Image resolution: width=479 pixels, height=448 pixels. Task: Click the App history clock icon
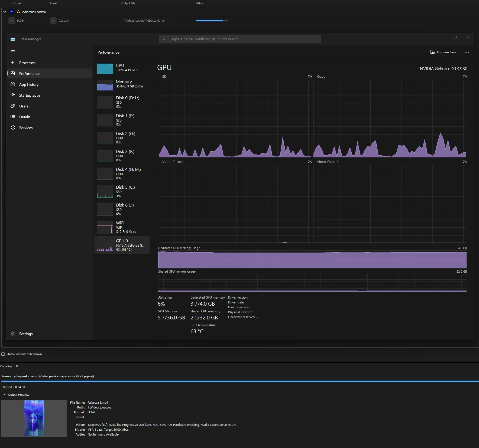pyautogui.click(x=13, y=84)
